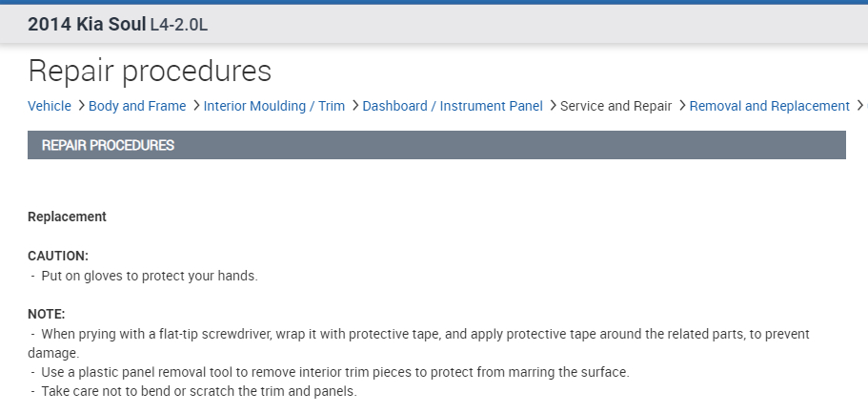Click the bold Replacement subheading
This screenshot has width=868, height=413.
coord(67,217)
